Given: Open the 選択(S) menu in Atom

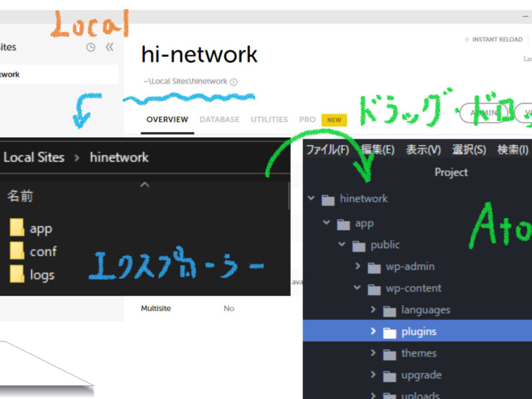Looking at the screenshot, I should point(469,150).
